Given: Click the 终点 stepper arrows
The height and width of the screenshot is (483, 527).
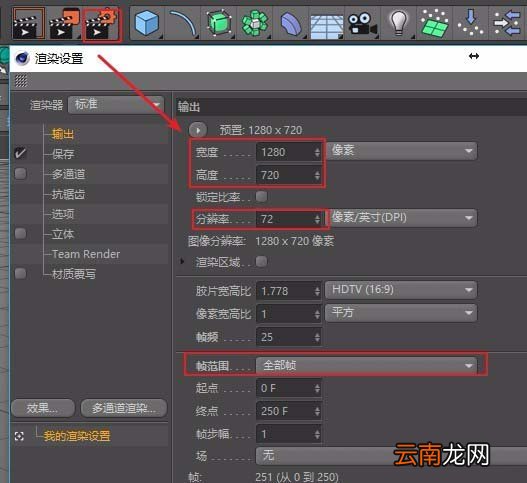Looking at the screenshot, I should tap(317, 411).
